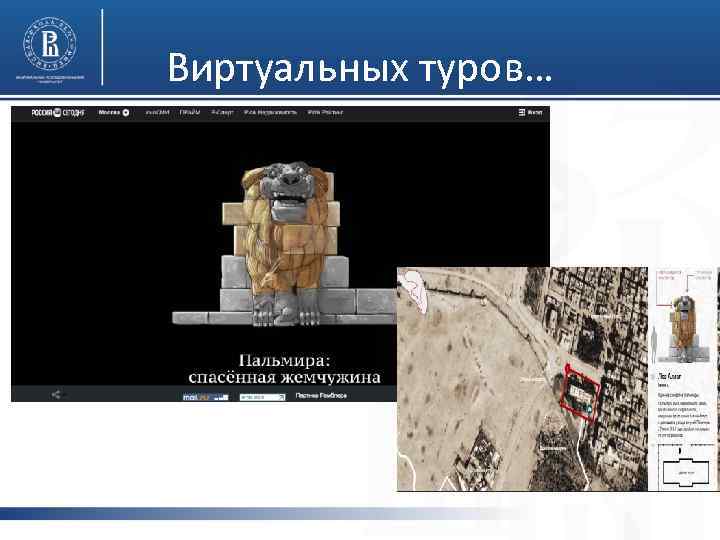
Task: Click the Россия Сегодня logo in the nav bar
Action: (58, 112)
